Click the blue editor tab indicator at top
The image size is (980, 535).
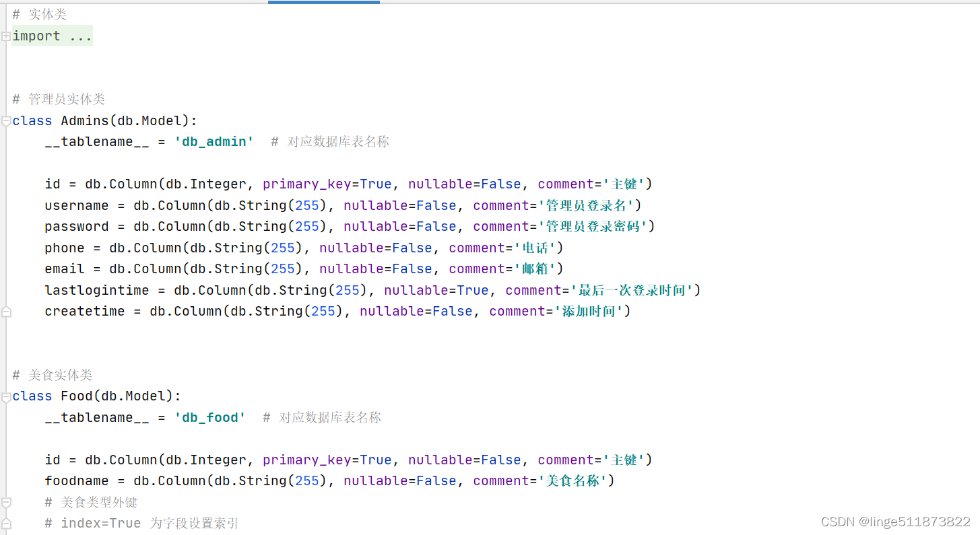click(324, 2)
